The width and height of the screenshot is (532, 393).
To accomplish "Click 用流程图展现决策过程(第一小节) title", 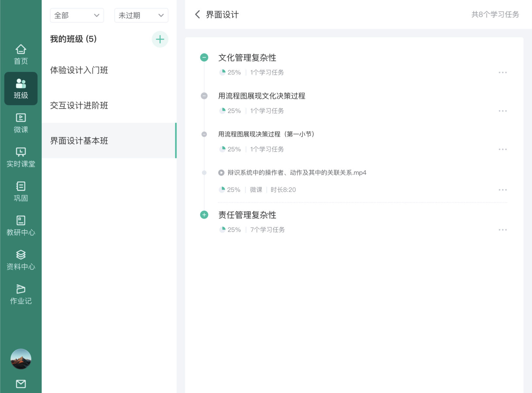I will pos(266,134).
